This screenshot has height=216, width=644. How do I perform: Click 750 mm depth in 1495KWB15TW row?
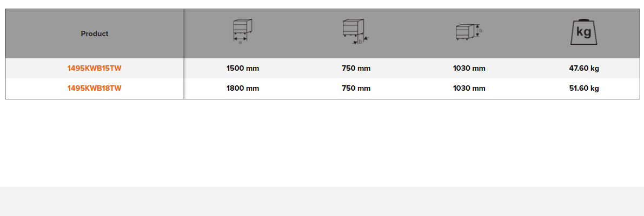pyautogui.click(x=356, y=69)
